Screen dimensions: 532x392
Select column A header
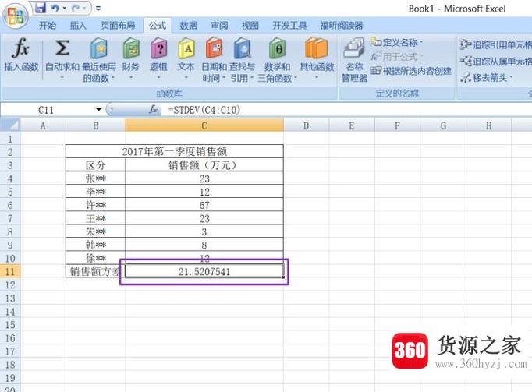tap(43, 125)
